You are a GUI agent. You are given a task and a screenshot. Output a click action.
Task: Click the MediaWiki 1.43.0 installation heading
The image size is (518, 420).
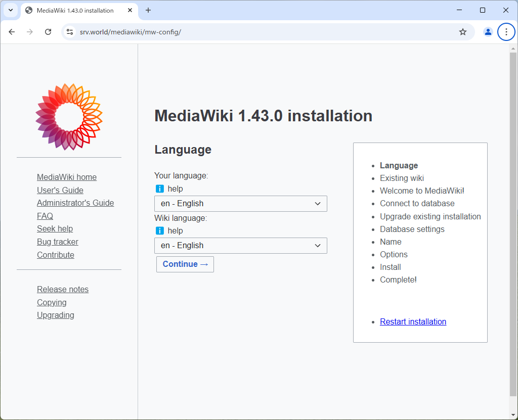point(263,116)
